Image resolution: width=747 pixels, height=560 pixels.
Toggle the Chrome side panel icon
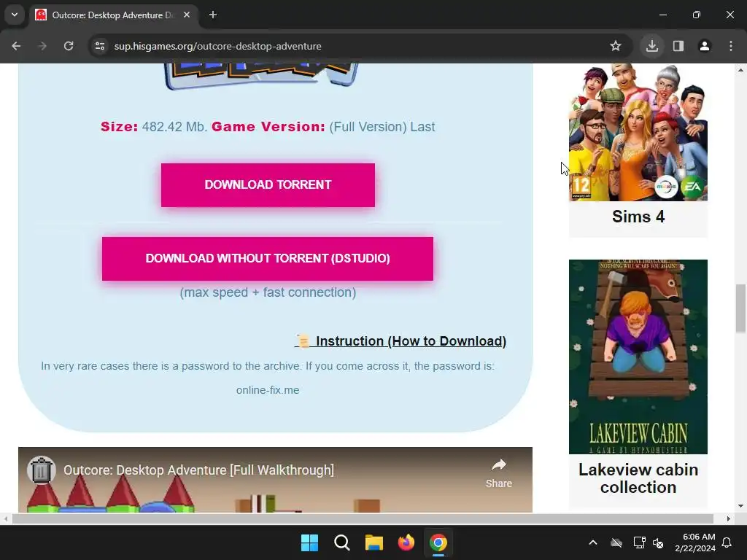pos(678,46)
